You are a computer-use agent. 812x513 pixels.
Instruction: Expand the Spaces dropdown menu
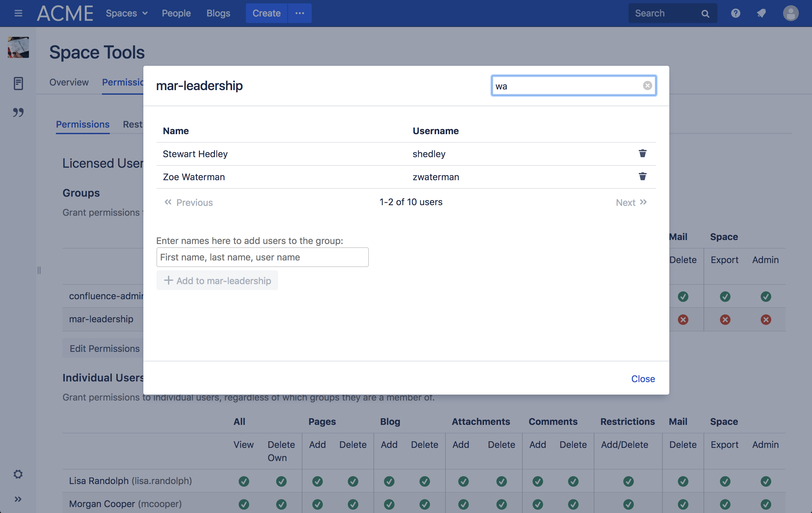coord(127,13)
